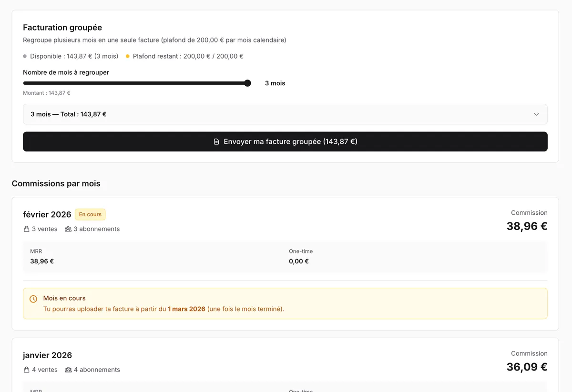This screenshot has height=392, width=572.
Task: Click the yellow dot next to Plafond restant
Action: pyautogui.click(x=128, y=56)
